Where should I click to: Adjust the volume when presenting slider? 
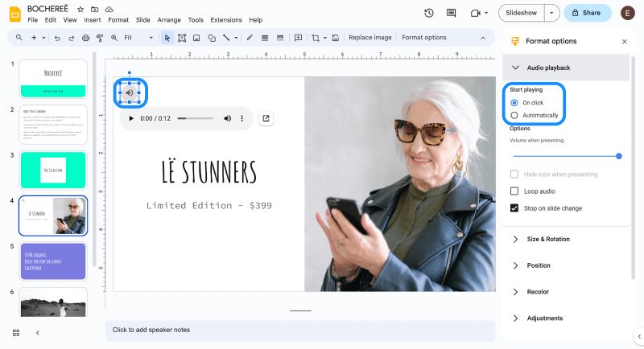point(567,156)
